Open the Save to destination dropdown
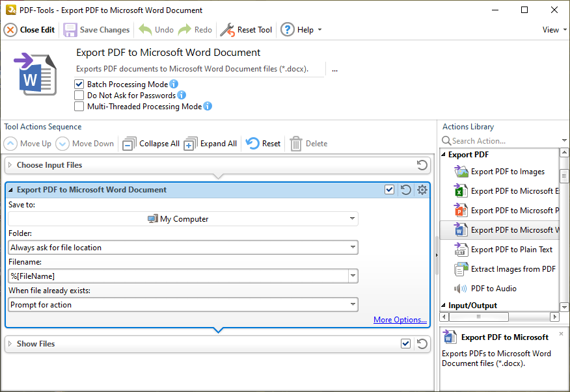The height and width of the screenshot is (392, 570). point(351,218)
